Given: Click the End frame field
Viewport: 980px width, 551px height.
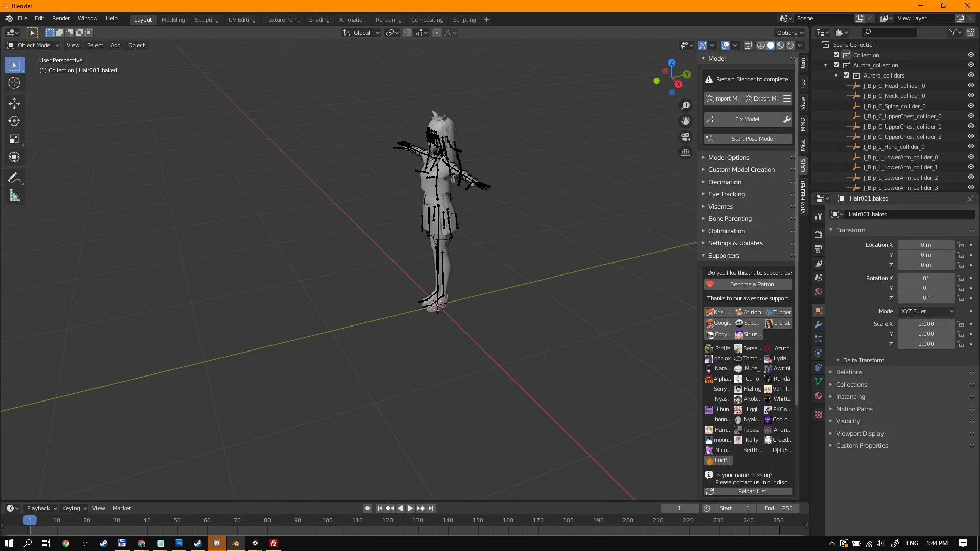Looking at the screenshot, I should 779,508.
